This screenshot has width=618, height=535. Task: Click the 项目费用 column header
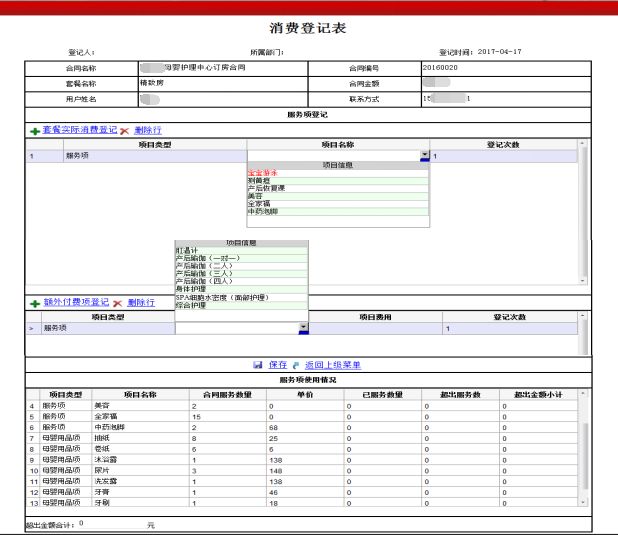[375, 317]
